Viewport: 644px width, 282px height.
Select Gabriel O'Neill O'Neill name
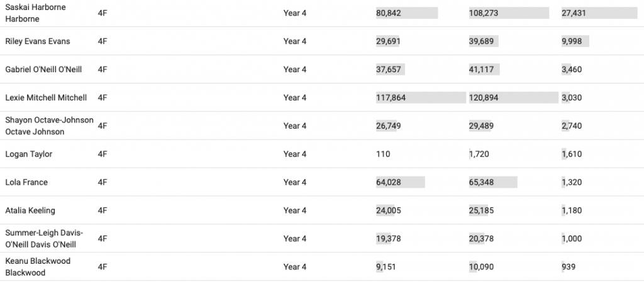click(x=43, y=69)
